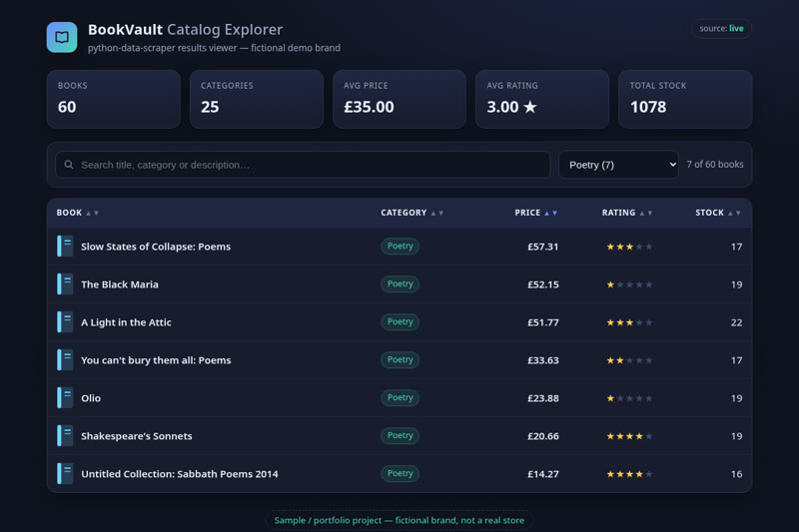799x532 pixels.
Task: Click star rating of You can't bury them all
Action: 629,360
